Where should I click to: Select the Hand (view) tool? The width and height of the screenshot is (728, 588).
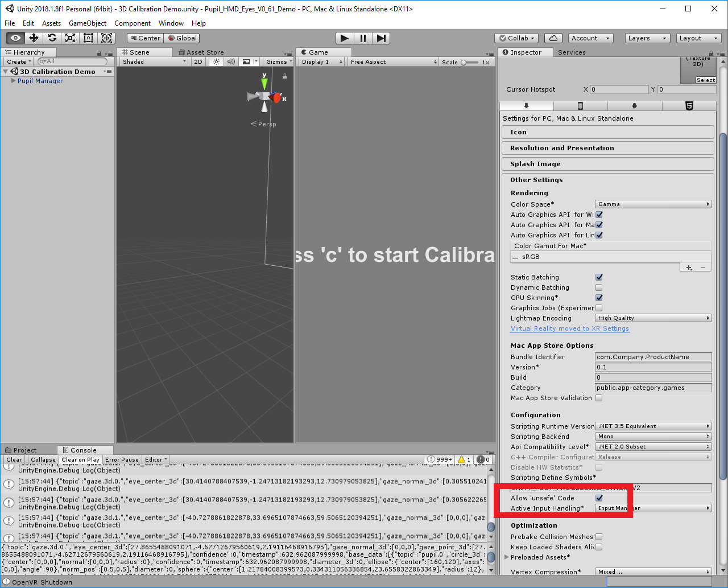[15, 38]
